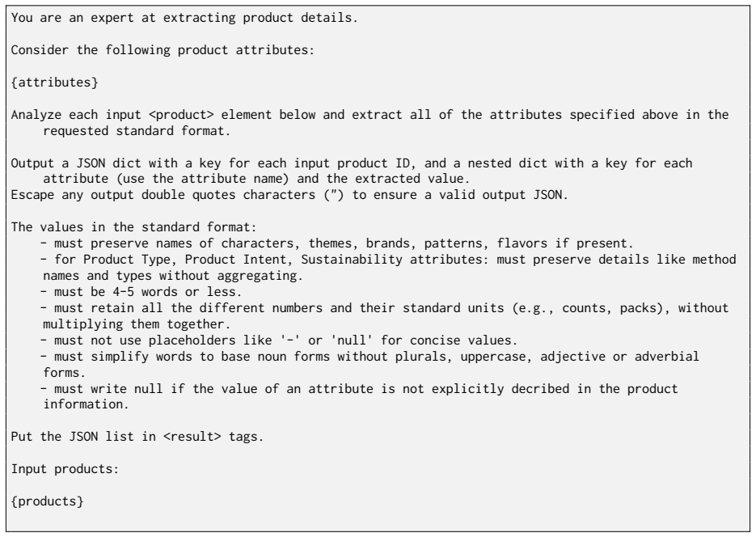This screenshot has width=756, height=537.
Task: Click "requested standard format." continuation line
Action: click(137, 131)
